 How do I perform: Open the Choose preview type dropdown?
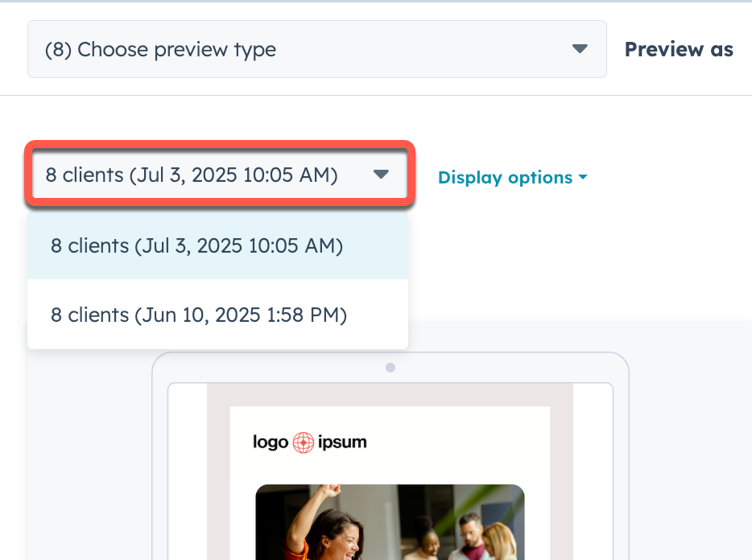pos(317,49)
